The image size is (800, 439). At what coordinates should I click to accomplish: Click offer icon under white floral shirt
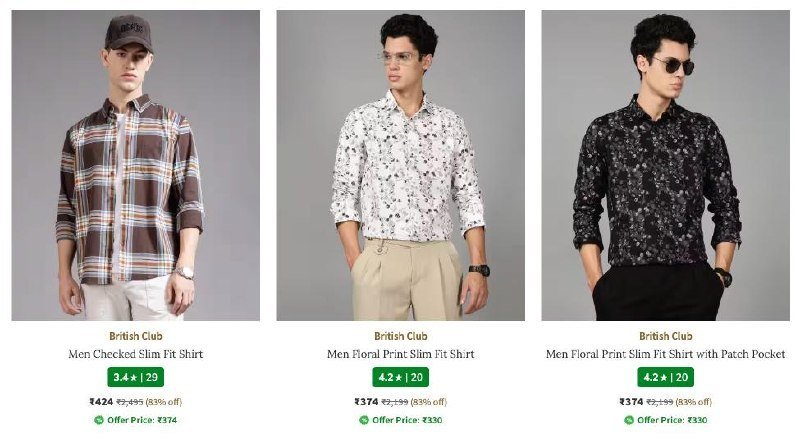[364, 420]
